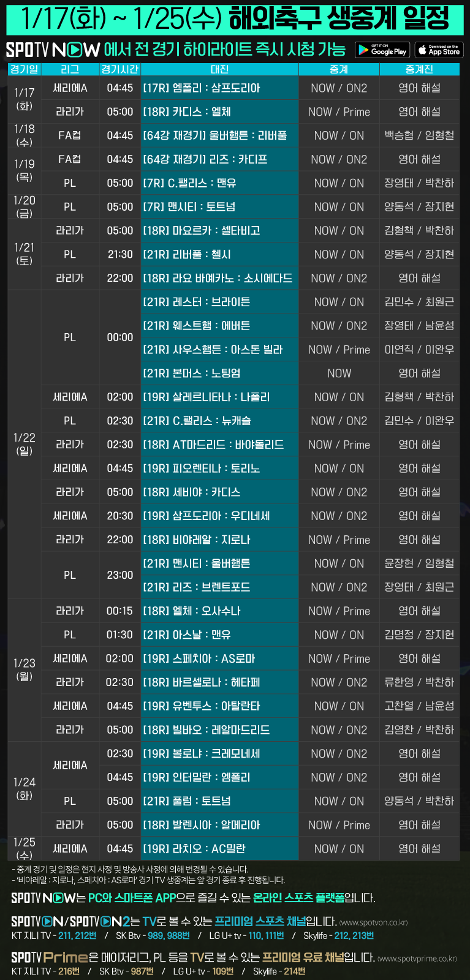Select the 아스날 : 맨유 match row
Image resolution: width=470 pixels, height=980 pixels.
coord(219,635)
